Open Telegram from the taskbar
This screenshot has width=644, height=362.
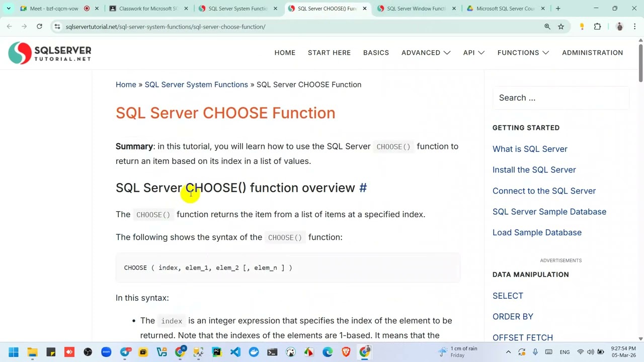coord(125,352)
